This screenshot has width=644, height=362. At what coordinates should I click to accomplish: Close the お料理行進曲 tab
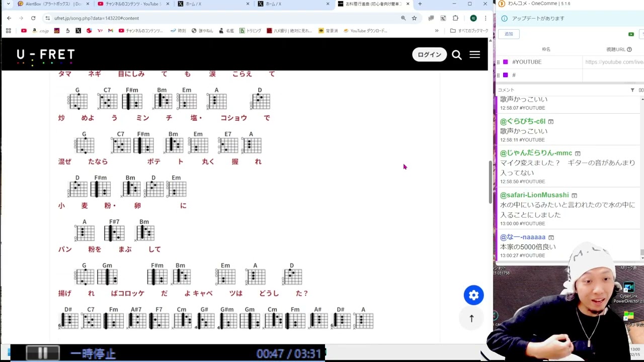pyautogui.click(x=408, y=4)
